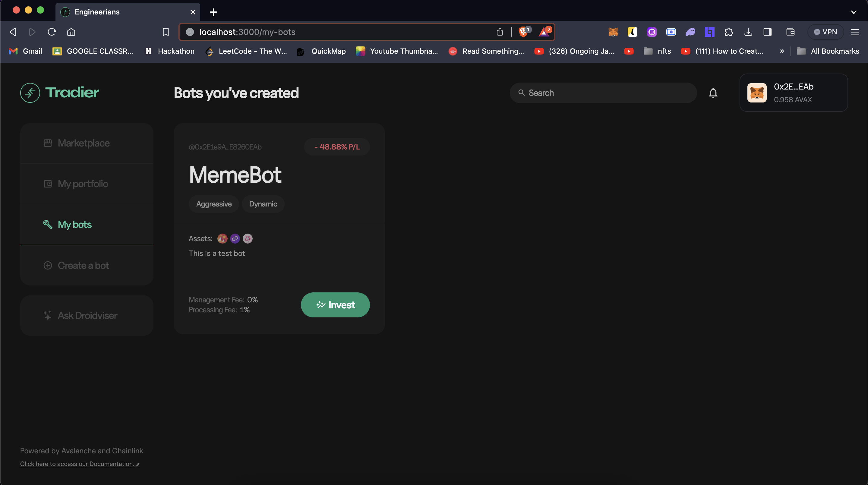
Task: Open MetaMask extension in browser toolbar
Action: pyautogui.click(x=613, y=32)
